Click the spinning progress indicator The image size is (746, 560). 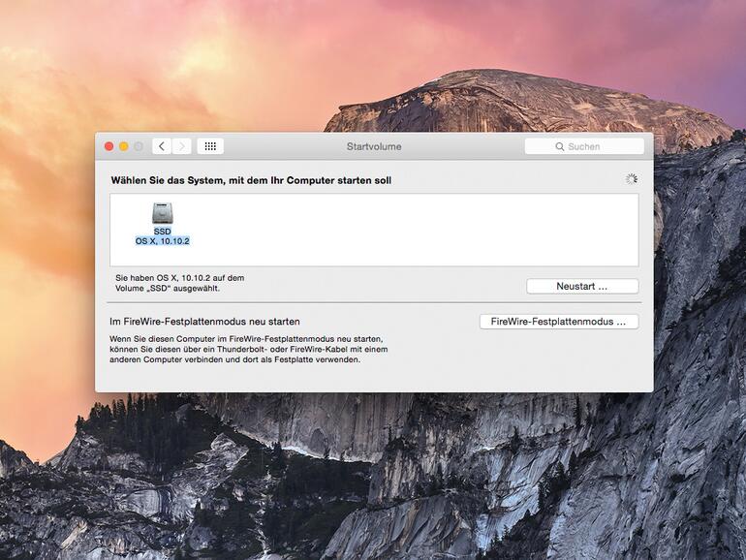click(x=632, y=179)
